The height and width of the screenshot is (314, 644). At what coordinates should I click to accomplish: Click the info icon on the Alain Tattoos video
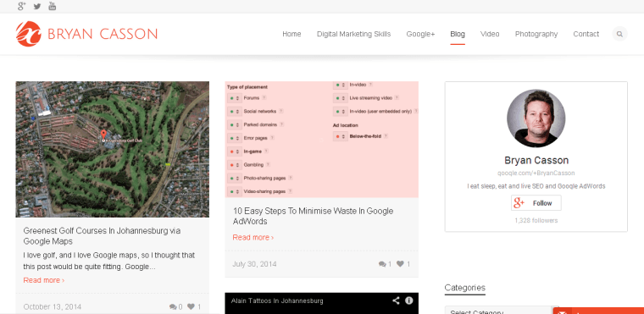point(409,300)
